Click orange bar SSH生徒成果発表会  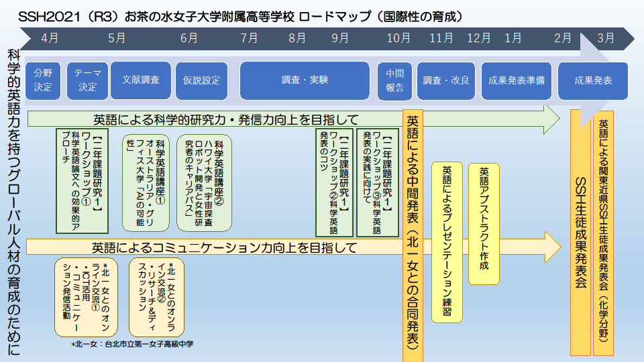pyautogui.click(x=580, y=233)
